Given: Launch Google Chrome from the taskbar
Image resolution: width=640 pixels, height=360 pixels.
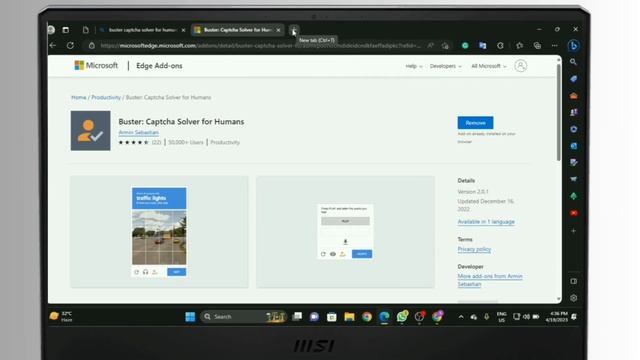Looking at the screenshot, I should (x=367, y=317).
